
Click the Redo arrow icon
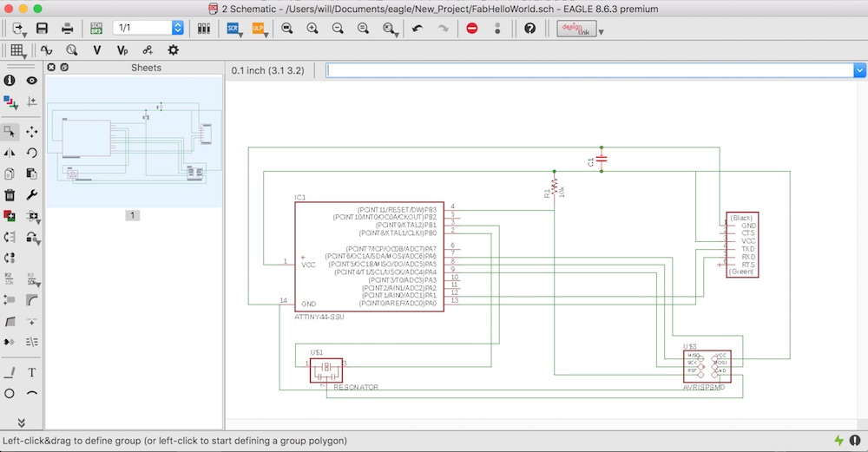pos(443,29)
